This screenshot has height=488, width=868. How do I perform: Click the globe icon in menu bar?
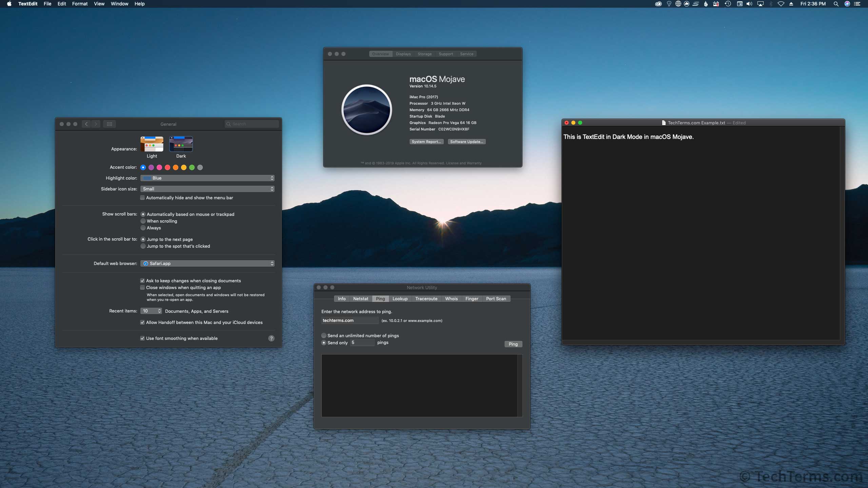[678, 4]
